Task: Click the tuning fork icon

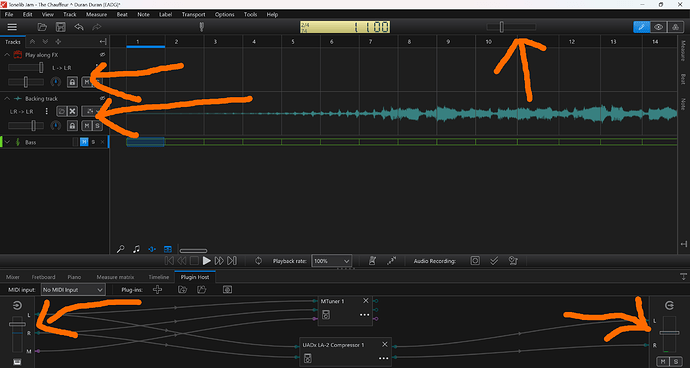Action: point(202,27)
